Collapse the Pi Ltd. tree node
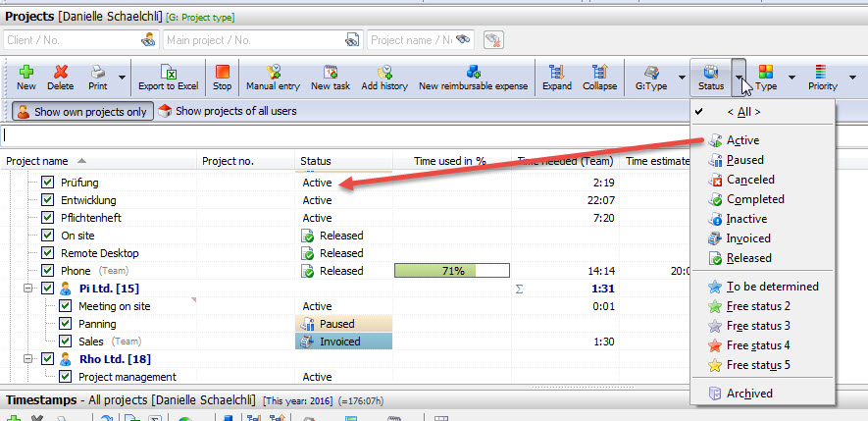The image size is (868, 421). pyautogui.click(x=29, y=289)
